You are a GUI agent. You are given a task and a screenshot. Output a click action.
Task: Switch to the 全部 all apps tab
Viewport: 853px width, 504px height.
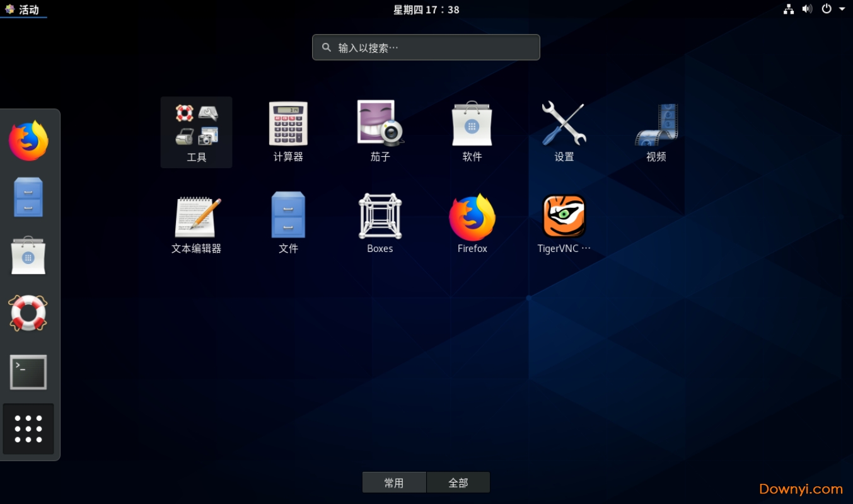[x=458, y=483]
